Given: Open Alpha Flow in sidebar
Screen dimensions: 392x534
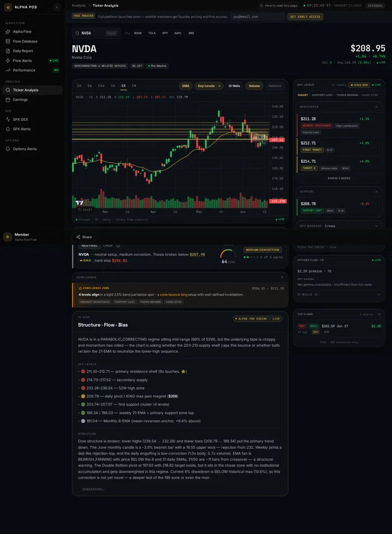Looking at the screenshot, I should (32, 32).
